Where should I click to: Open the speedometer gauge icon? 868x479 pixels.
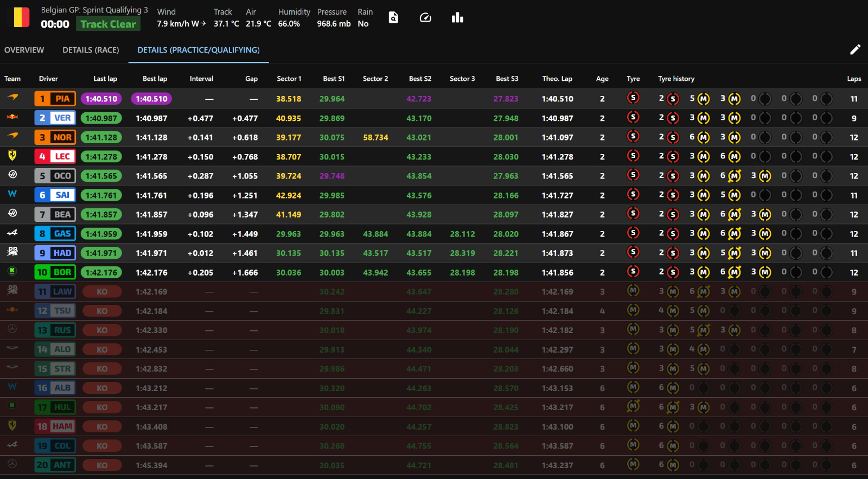click(x=425, y=18)
